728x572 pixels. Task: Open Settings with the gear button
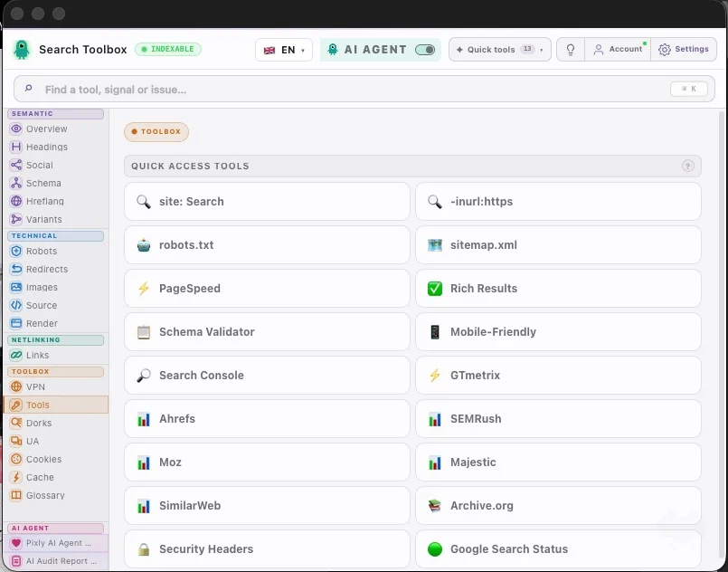[x=684, y=49]
